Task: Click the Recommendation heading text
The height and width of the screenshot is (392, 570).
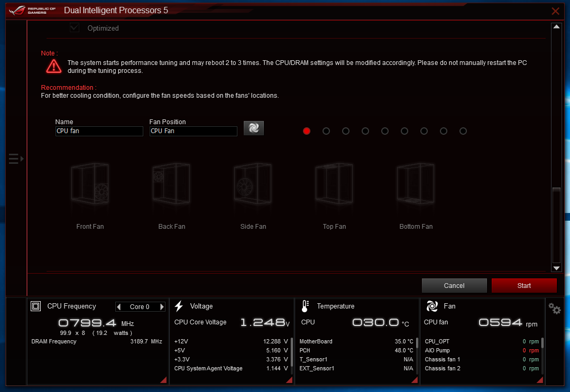Action: pos(68,88)
